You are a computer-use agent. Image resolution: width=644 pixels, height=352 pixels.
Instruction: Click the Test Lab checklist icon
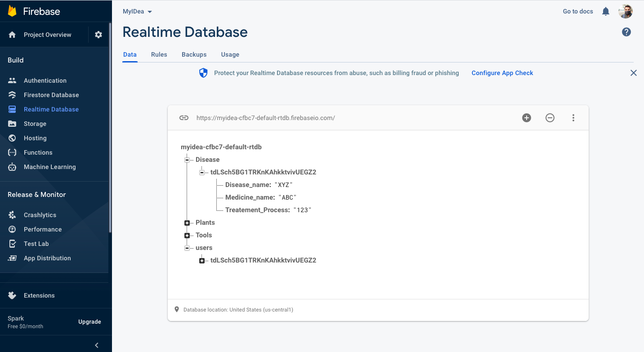12,244
